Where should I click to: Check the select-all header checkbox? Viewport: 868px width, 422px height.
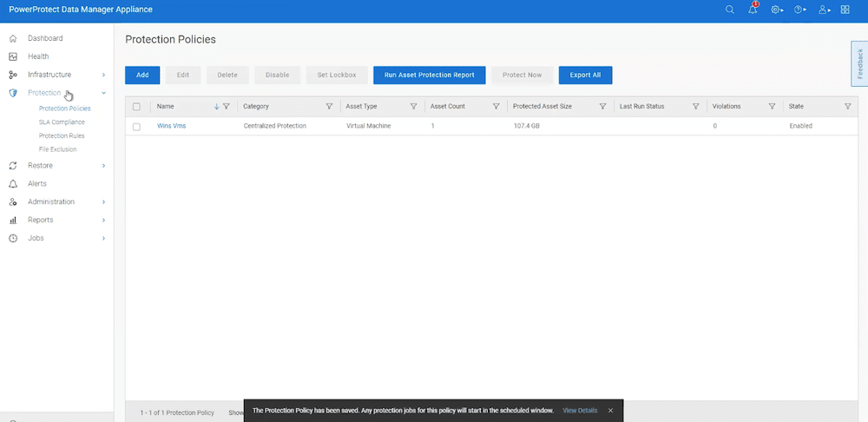137,106
